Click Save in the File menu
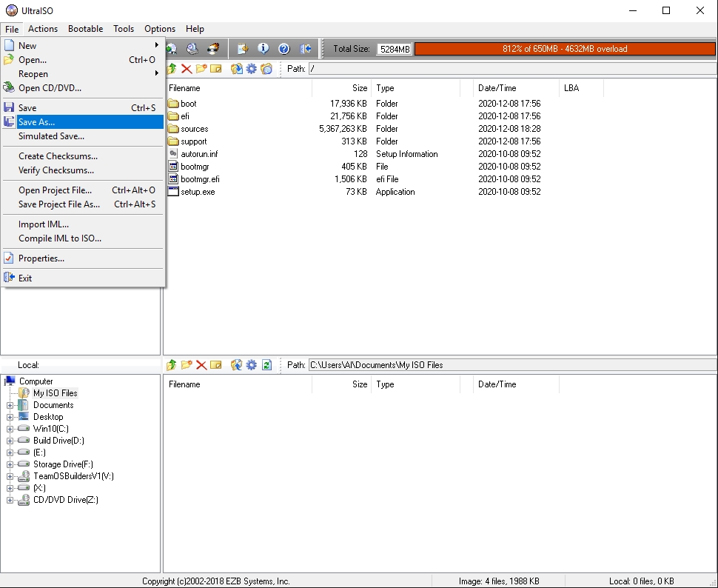 (x=83, y=107)
